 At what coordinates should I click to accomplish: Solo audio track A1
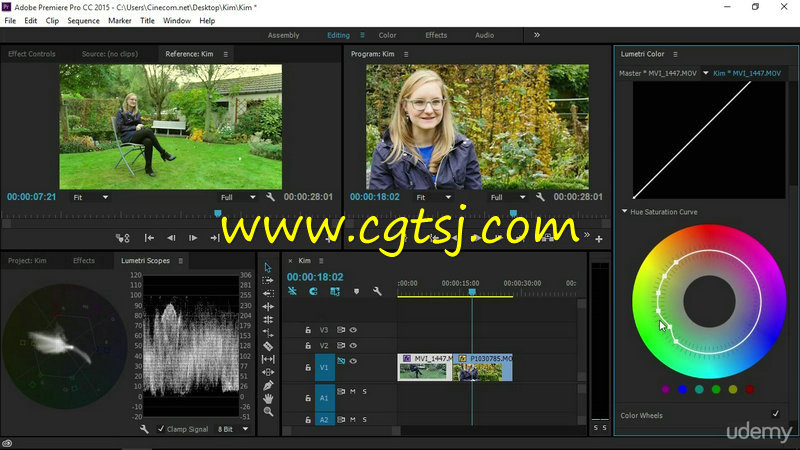click(x=364, y=391)
